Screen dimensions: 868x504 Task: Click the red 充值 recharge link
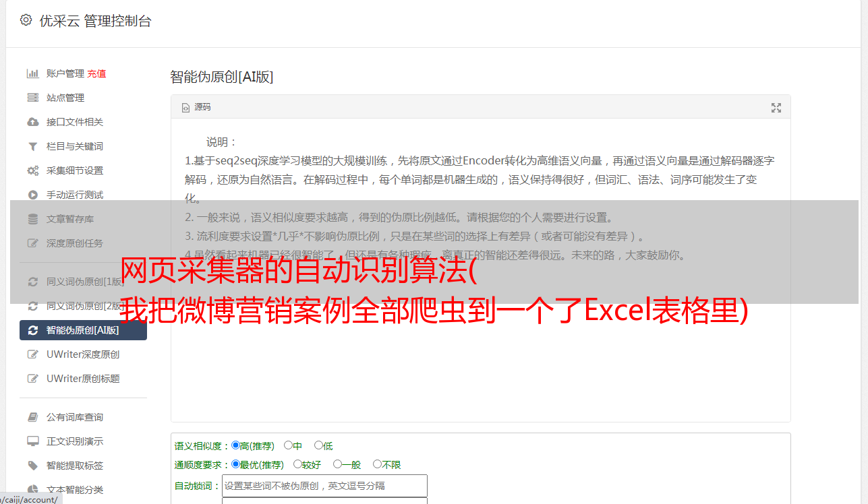coord(96,73)
